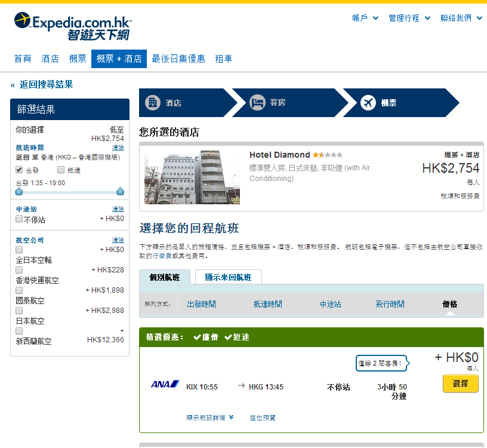Clear the 航空公司 filter
The height and width of the screenshot is (448, 487).
(118, 240)
